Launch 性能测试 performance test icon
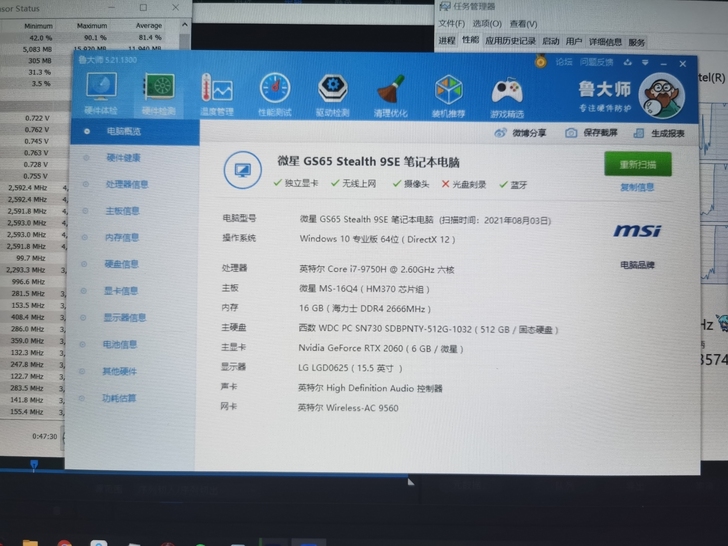The image size is (728, 546). click(x=275, y=94)
